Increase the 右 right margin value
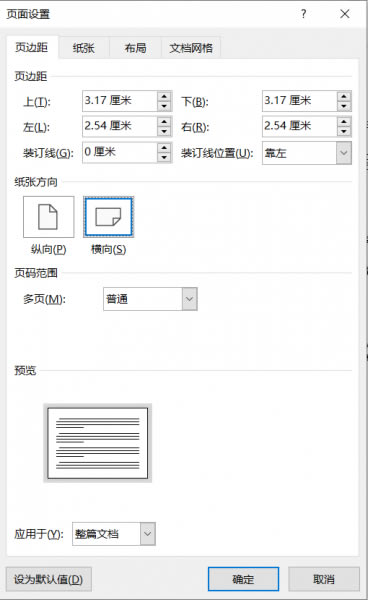 (x=344, y=122)
